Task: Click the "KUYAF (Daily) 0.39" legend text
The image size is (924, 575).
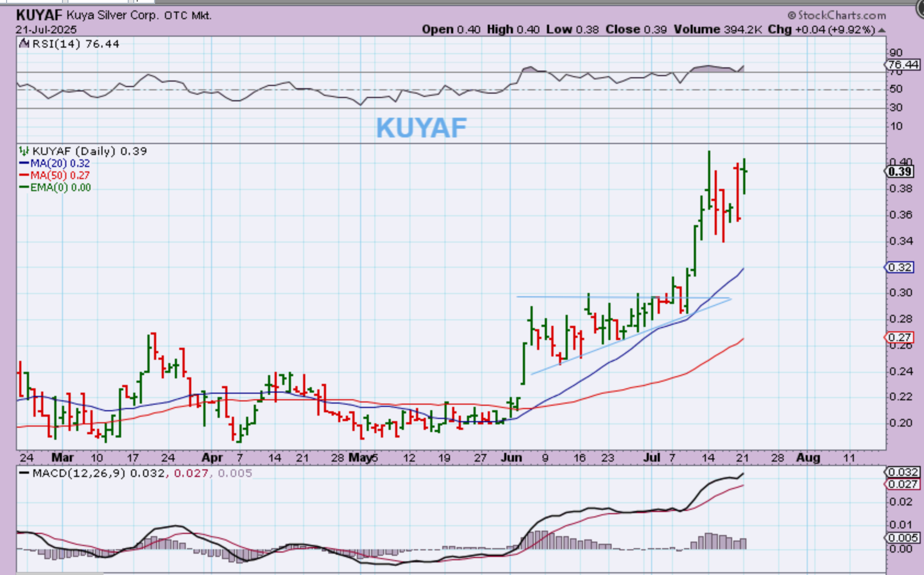Action: click(x=90, y=151)
